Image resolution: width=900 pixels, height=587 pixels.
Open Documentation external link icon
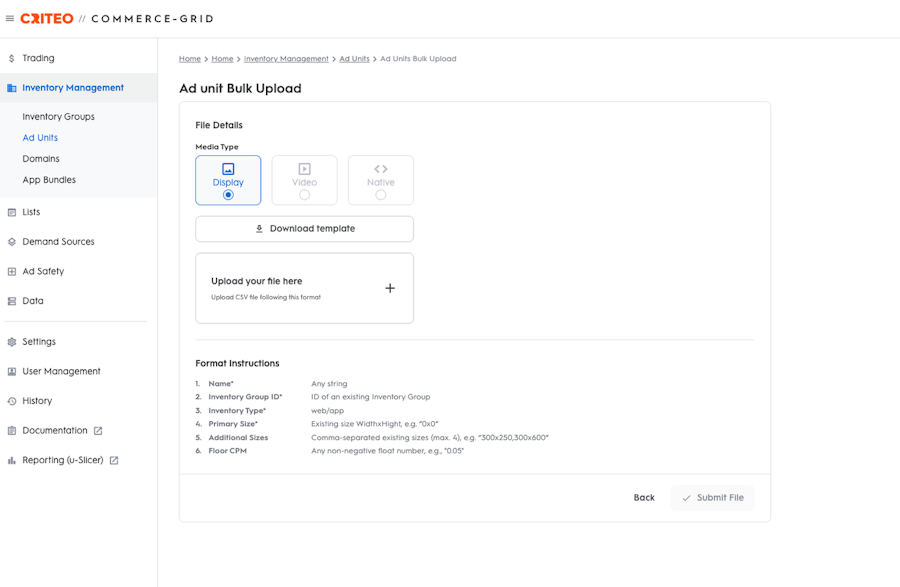pos(98,431)
